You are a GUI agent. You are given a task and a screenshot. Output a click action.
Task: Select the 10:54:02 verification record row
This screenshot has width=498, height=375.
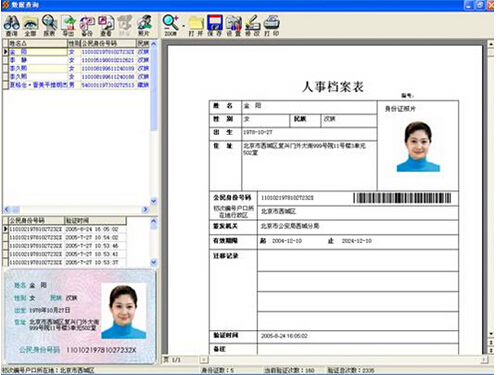tap(65, 237)
